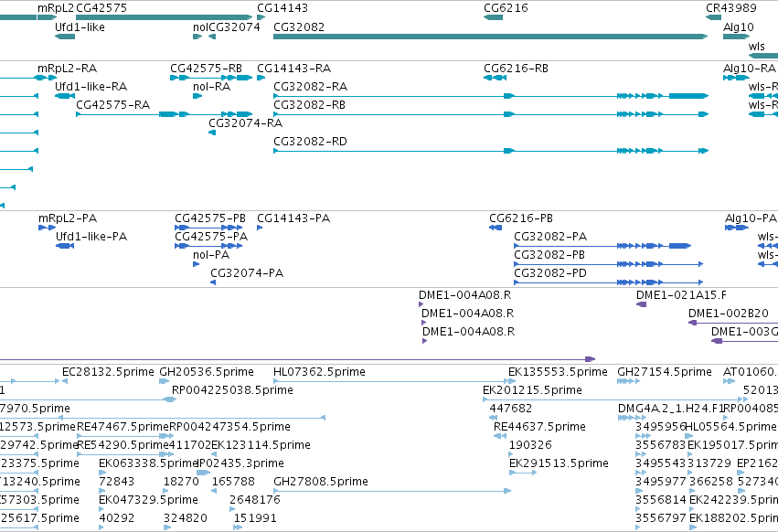Viewport: 778px width, 532px height.
Task: Click the CG32074 gene label
Action: click(234, 27)
